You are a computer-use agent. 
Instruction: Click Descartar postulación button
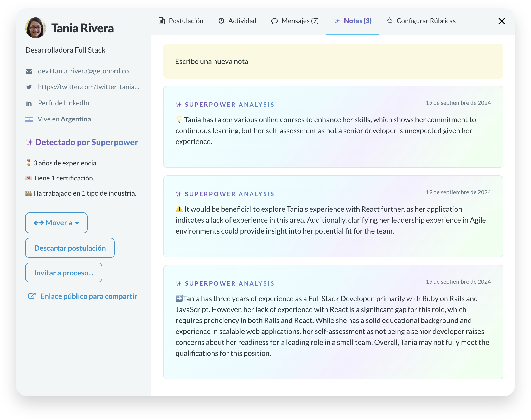tap(70, 248)
